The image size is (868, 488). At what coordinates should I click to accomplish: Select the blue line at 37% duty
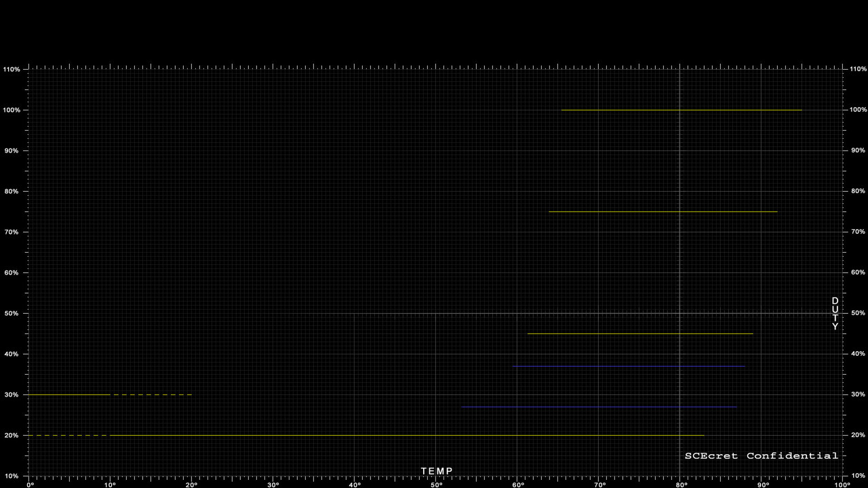coord(629,366)
